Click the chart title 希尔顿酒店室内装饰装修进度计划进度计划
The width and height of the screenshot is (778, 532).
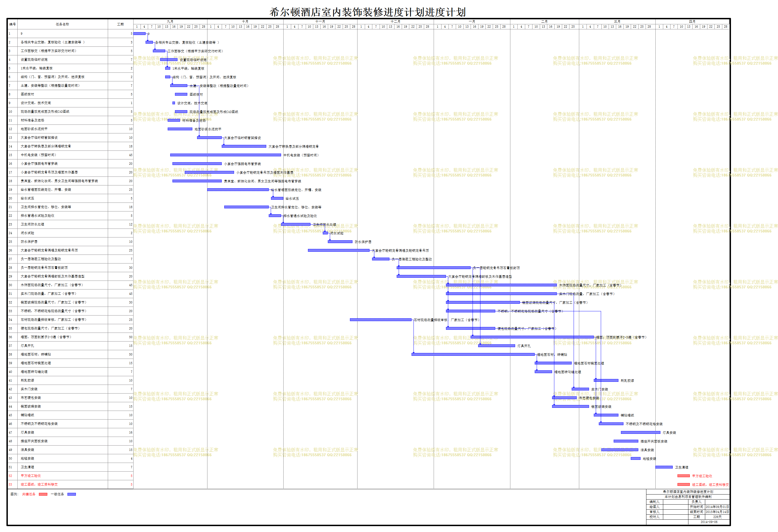[368, 12]
